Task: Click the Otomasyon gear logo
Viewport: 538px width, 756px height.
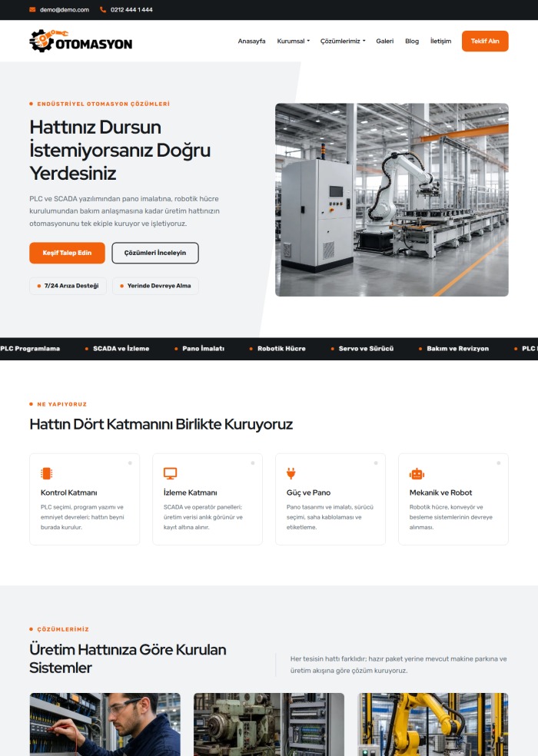Action: tap(81, 41)
